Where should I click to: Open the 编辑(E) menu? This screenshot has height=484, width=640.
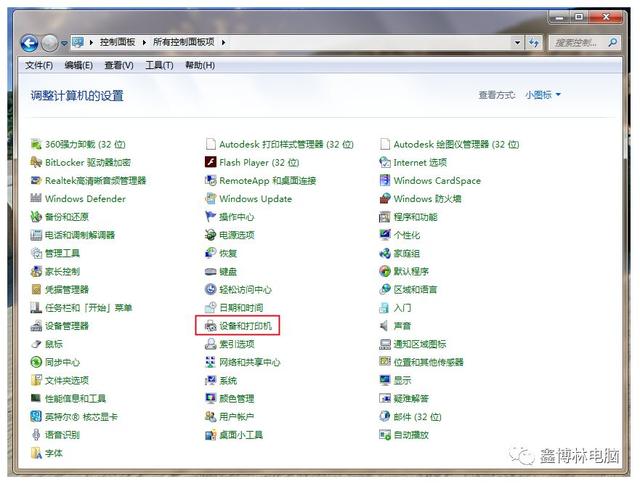[78, 65]
